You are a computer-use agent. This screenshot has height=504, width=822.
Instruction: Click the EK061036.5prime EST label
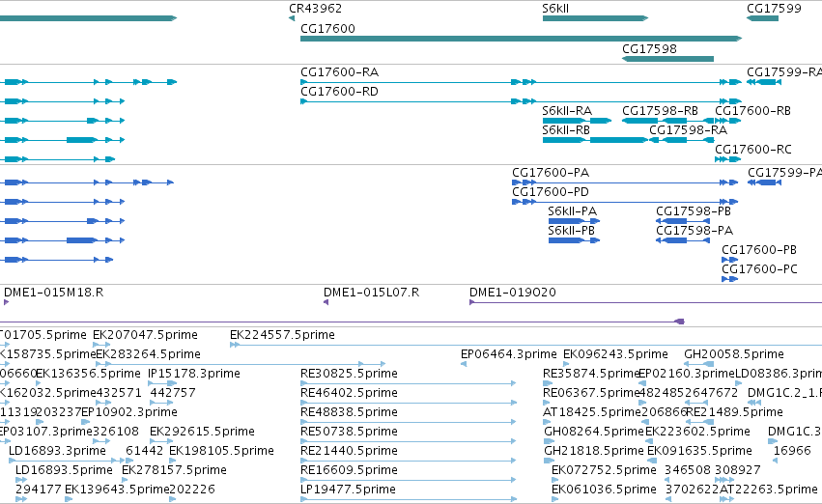(x=604, y=490)
